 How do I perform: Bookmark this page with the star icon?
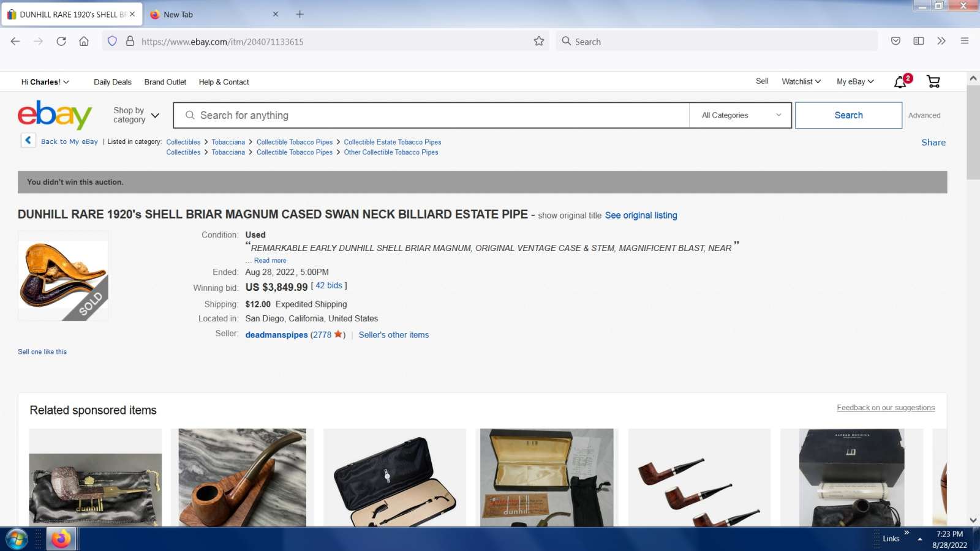point(539,41)
